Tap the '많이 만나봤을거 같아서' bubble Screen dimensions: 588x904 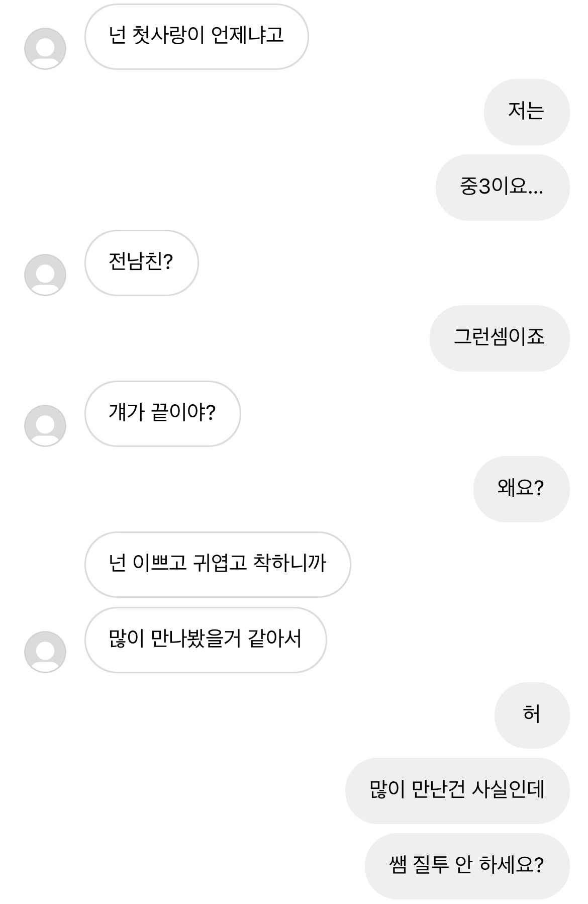point(205,640)
